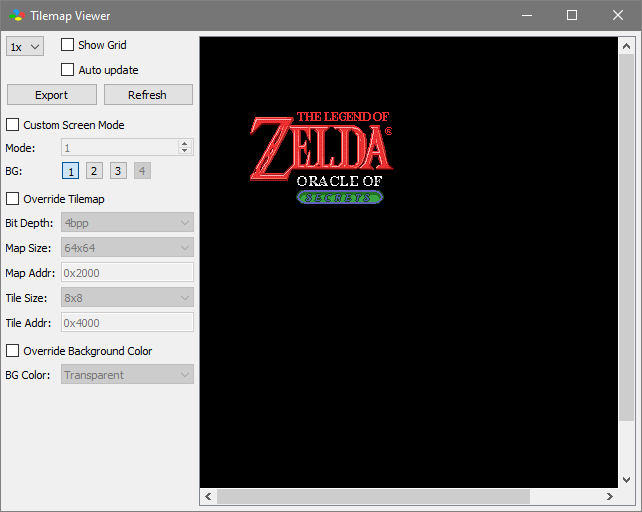
Task: Click the vertical scrollbar thumb
Action: [x=626, y=238]
